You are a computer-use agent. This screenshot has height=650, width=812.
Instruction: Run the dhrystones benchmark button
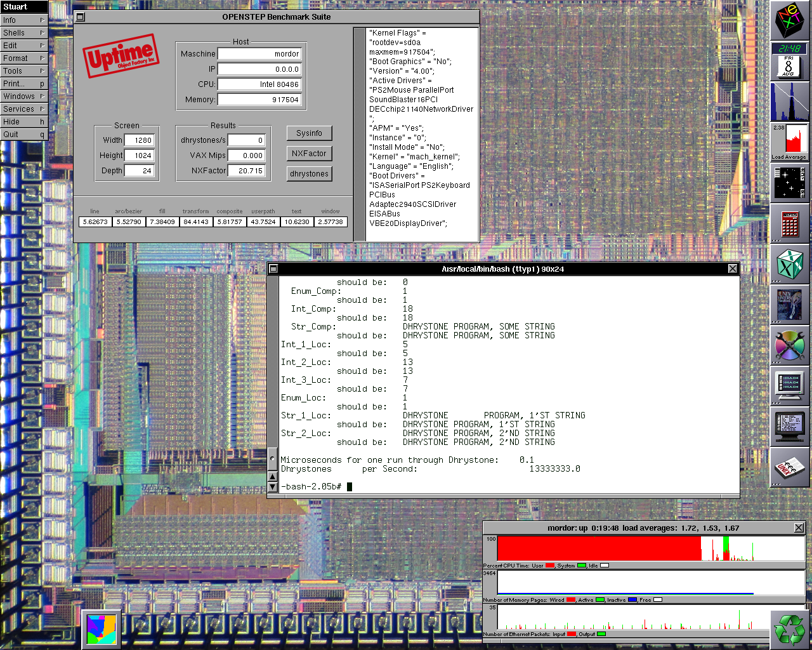pos(309,174)
